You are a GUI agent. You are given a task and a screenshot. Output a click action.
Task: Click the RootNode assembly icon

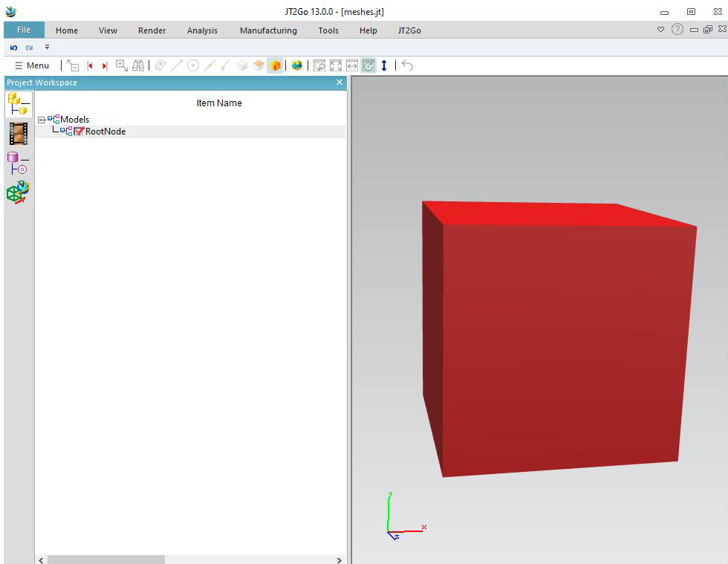67,132
